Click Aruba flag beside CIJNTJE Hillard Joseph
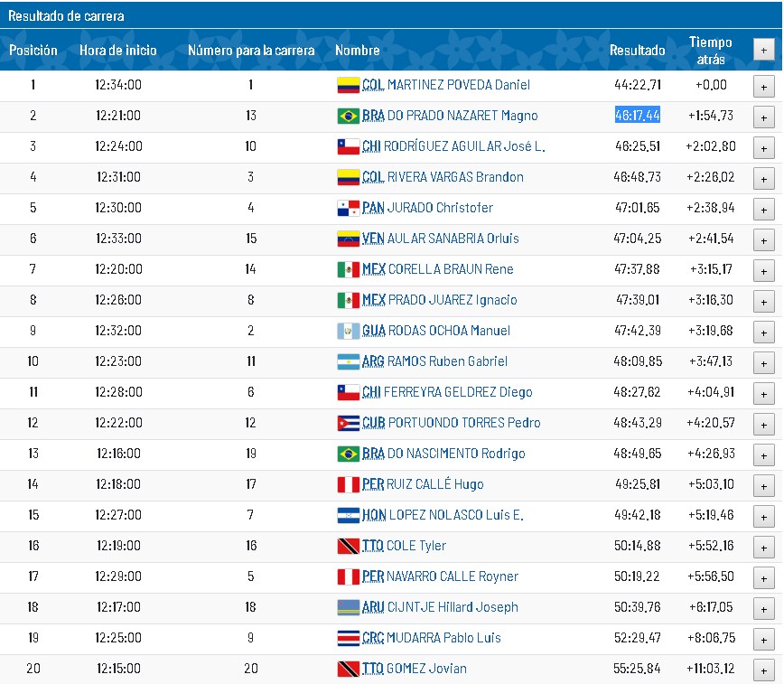Screen dimensions: 784x684 pos(348,607)
